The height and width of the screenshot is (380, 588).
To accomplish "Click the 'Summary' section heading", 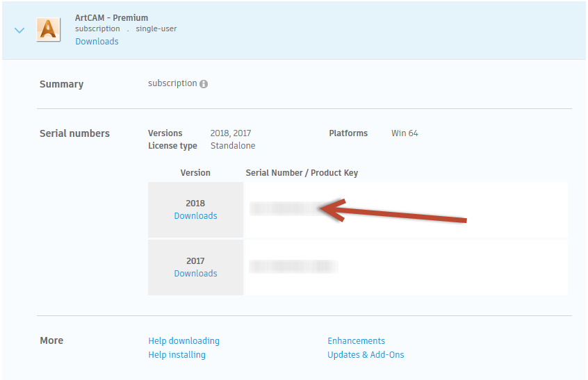I will click(61, 84).
